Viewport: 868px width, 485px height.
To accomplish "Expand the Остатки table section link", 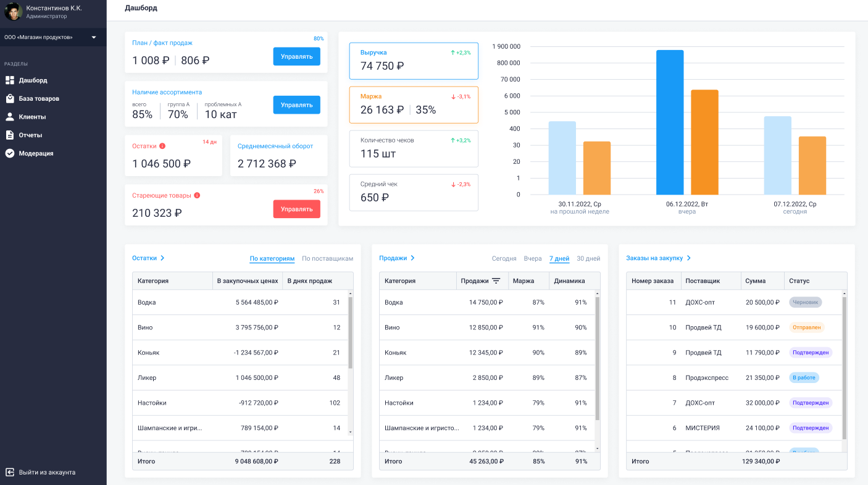I will tap(148, 258).
